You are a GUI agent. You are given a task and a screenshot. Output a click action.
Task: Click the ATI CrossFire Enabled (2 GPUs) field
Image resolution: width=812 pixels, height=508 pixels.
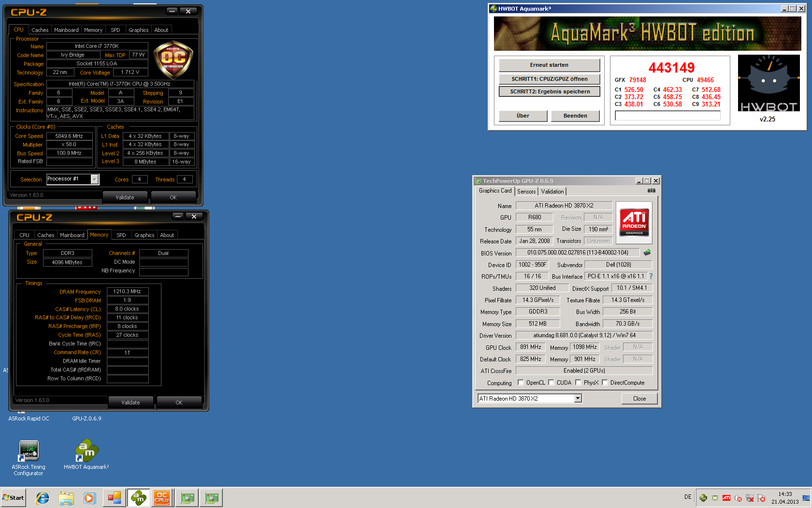tap(584, 371)
